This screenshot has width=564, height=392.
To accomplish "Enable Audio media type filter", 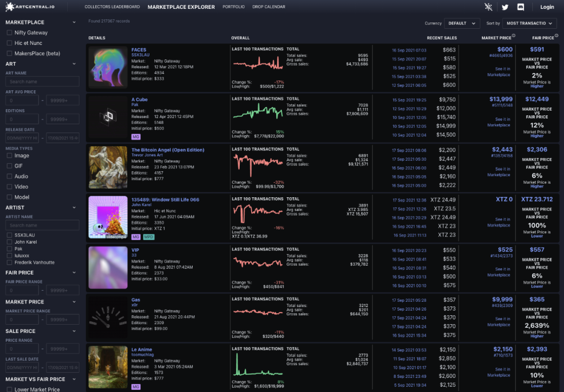I will (x=9, y=176).
